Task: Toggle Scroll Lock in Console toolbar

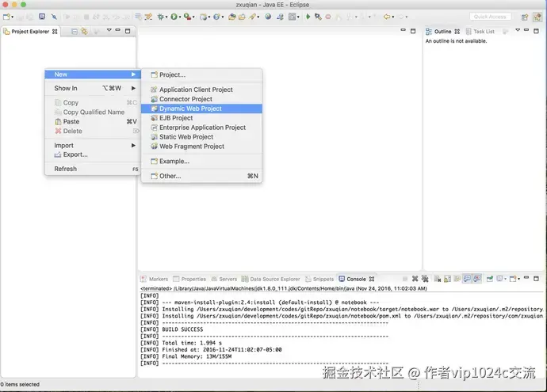Action: pos(447,279)
